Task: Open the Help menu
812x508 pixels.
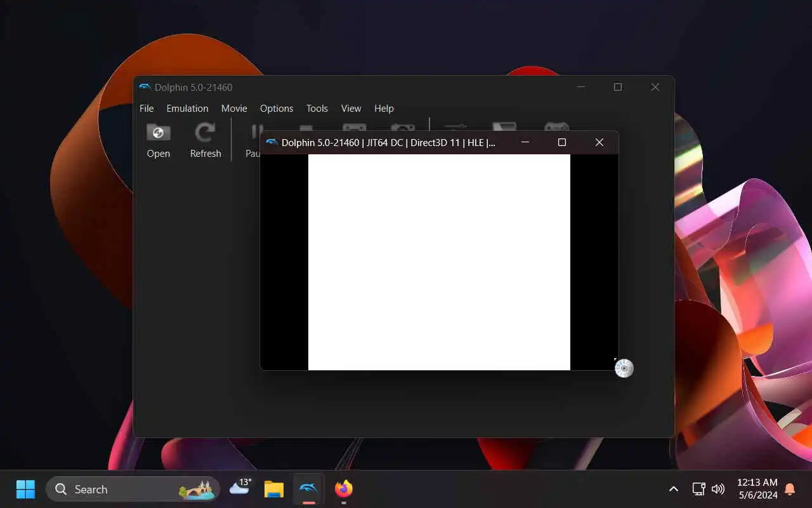Action: 384,109
